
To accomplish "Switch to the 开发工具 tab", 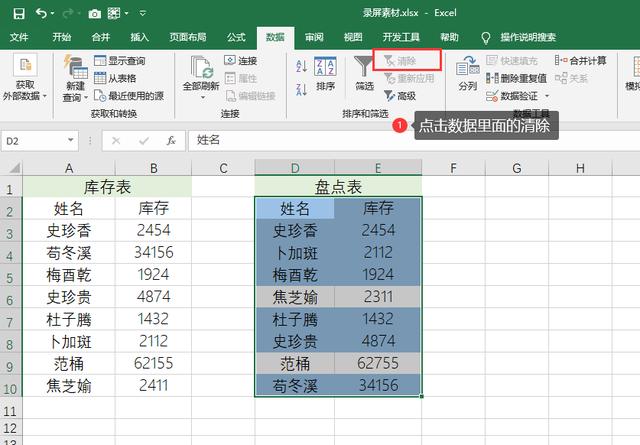I will point(401,38).
